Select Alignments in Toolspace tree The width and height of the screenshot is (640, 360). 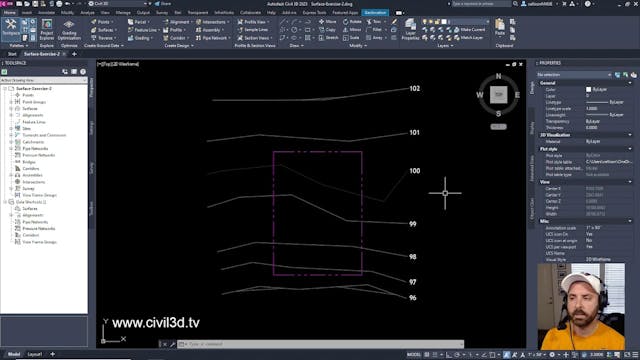coord(33,115)
